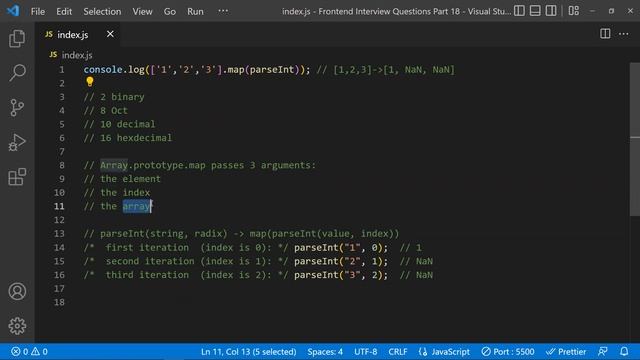This screenshot has width=640, height=360.
Task: Click the lightbulb code action icon
Action: coord(90,82)
